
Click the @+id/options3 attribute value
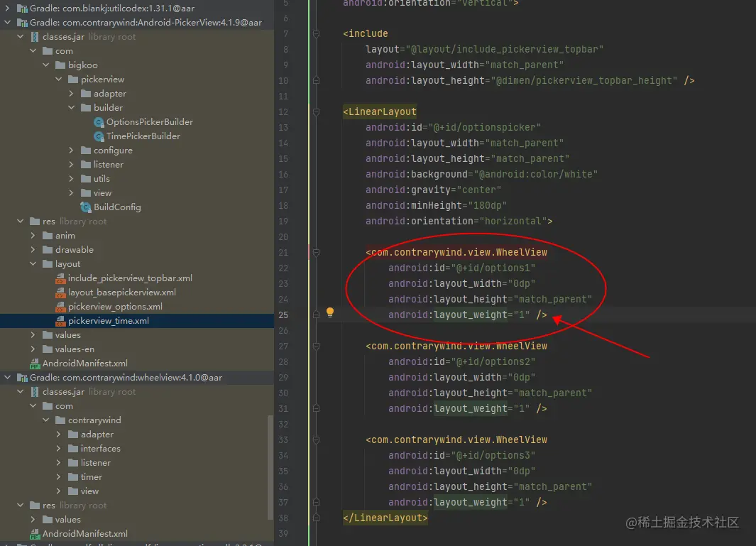[493, 456]
